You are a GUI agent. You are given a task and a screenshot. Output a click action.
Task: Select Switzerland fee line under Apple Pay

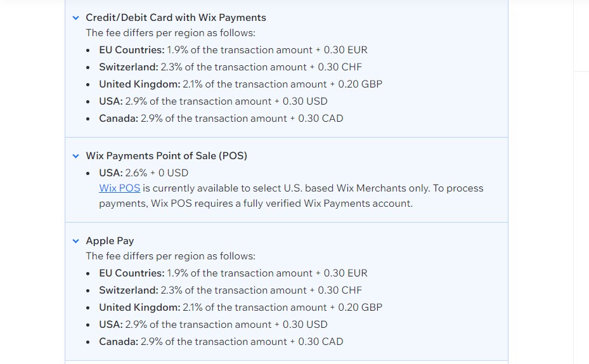point(230,290)
